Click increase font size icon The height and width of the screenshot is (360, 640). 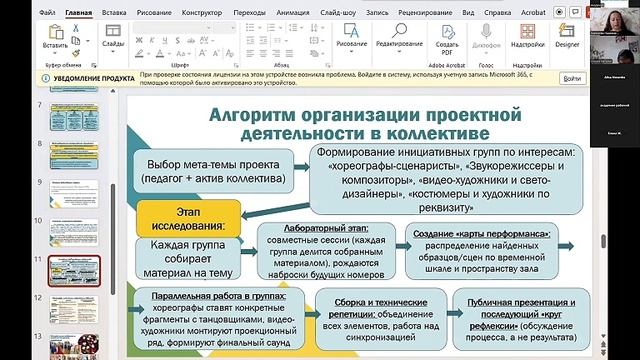point(203,53)
